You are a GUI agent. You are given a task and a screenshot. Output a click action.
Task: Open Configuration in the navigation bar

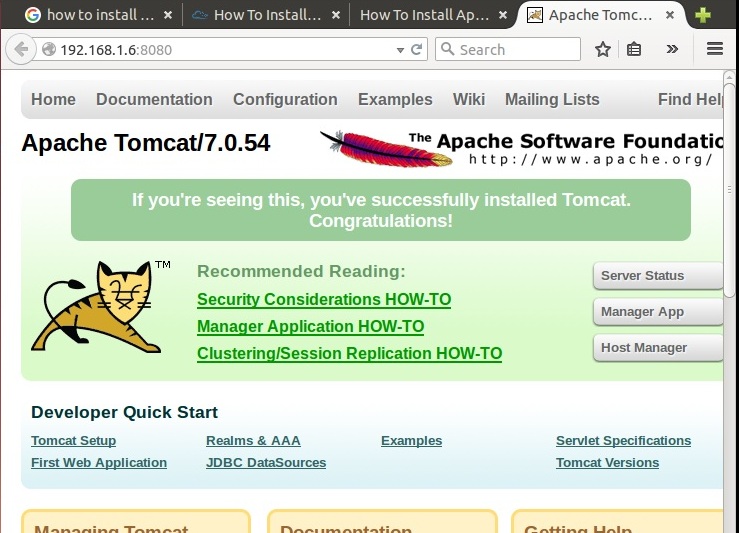(x=285, y=99)
